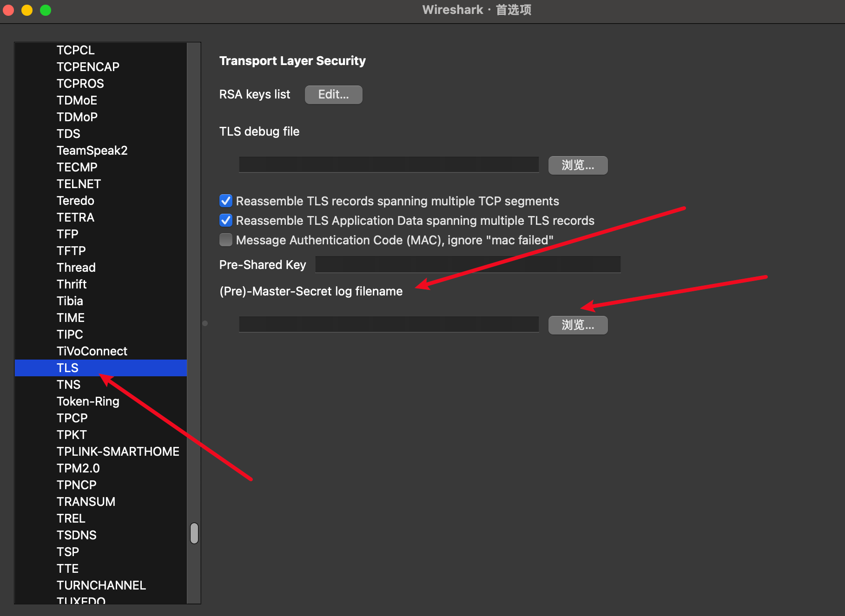Choose the TeamSpeak2 protocol entry
The height and width of the screenshot is (616, 845).
[x=92, y=151]
